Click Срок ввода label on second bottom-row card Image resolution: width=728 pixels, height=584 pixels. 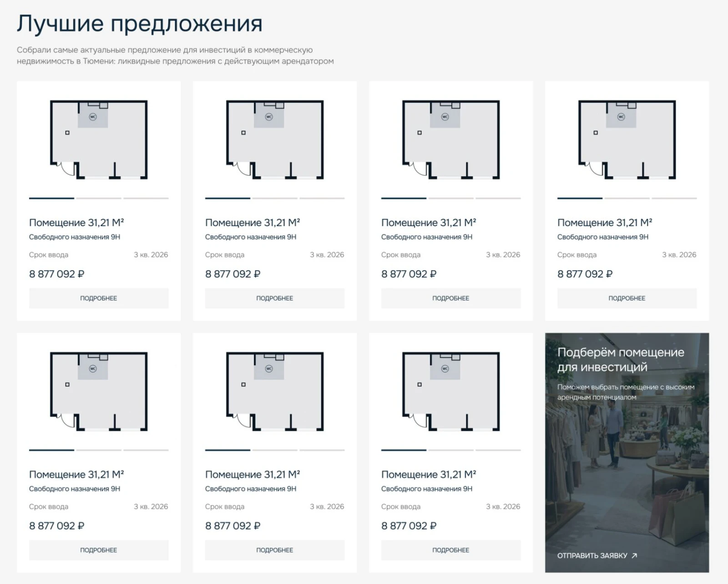tap(225, 506)
